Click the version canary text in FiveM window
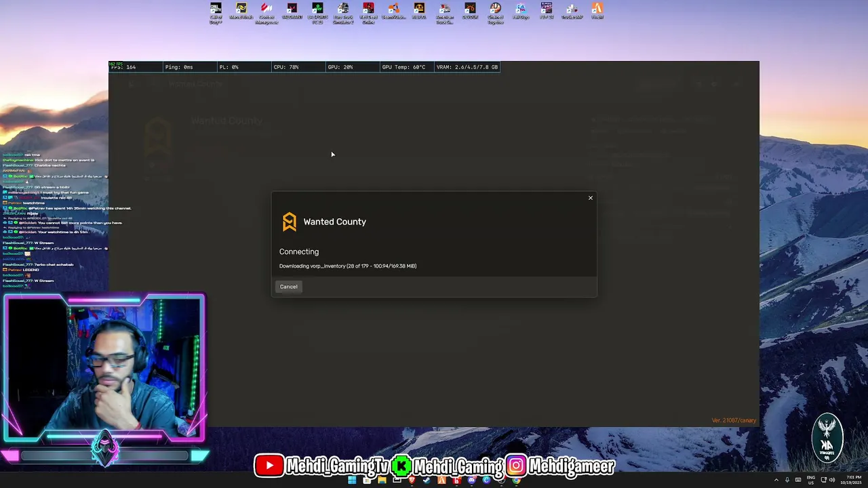Screen dimensions: 868x488 tap(734, 420)
